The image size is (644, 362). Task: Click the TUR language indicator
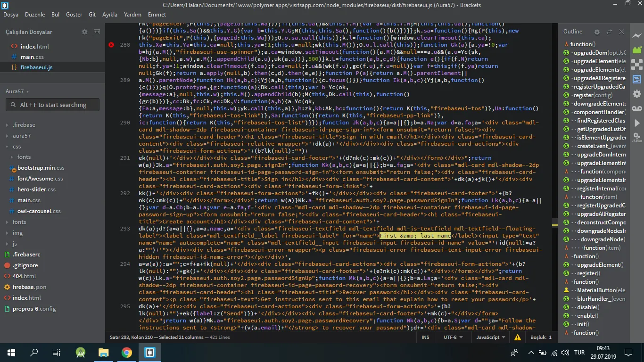pos(579,352)
